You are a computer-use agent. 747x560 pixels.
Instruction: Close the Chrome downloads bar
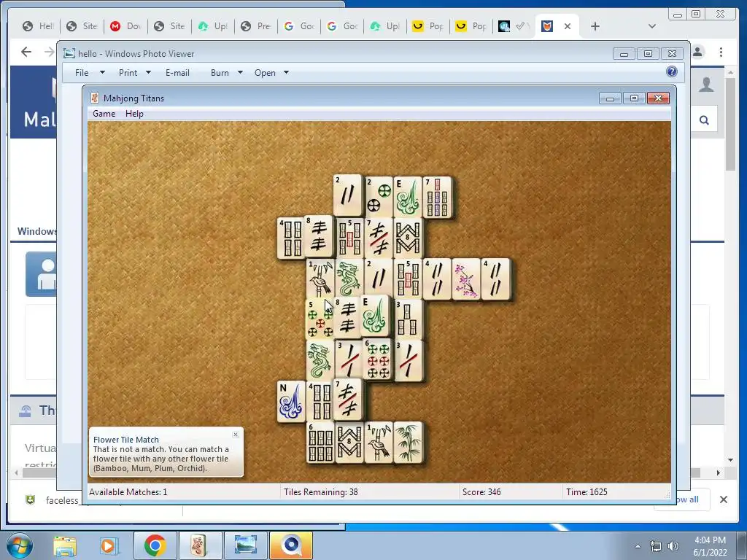pyautogui.click(x=723, y=499)
